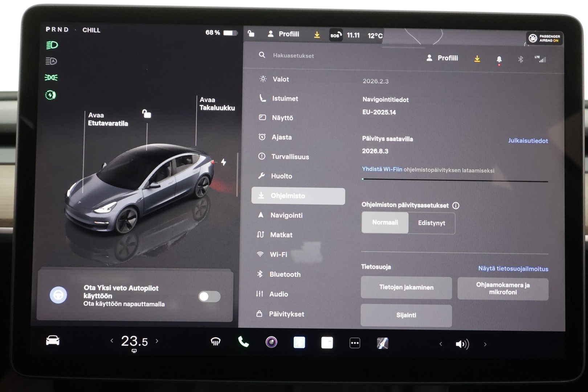This screenshot has width=588, height=392.
Task: Tap the SOS emergency icon
Action: (x=336, y=35)
